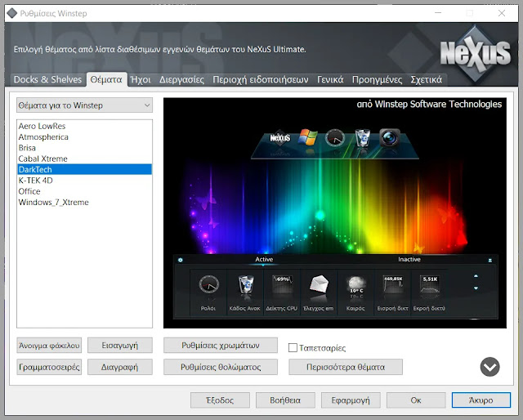Image resolution: width=523 pixels, height=420 pixels.
Task: Click the Εισροή δικτύου network meter icon
Action: [x=393, y=284]
